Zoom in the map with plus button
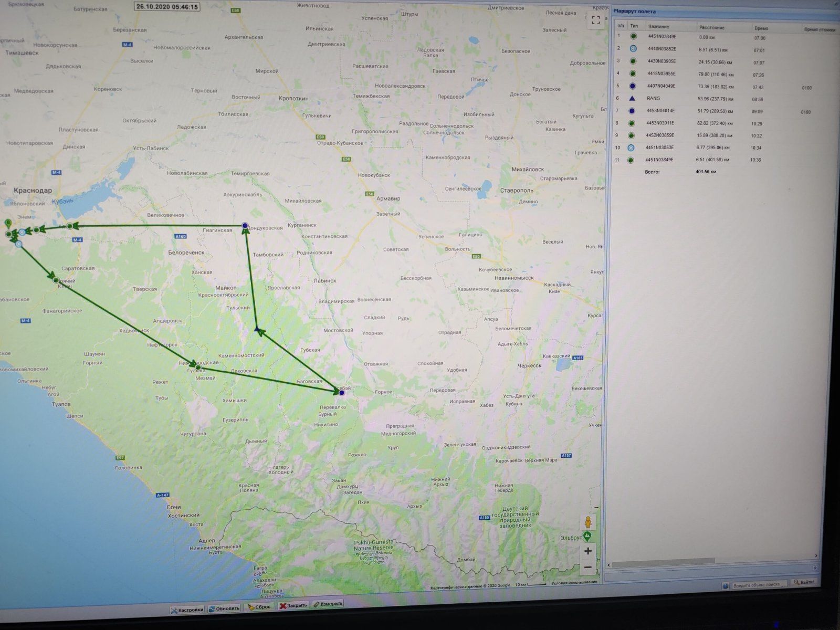This screenshot has height=630, width=840. click(587, 551)
